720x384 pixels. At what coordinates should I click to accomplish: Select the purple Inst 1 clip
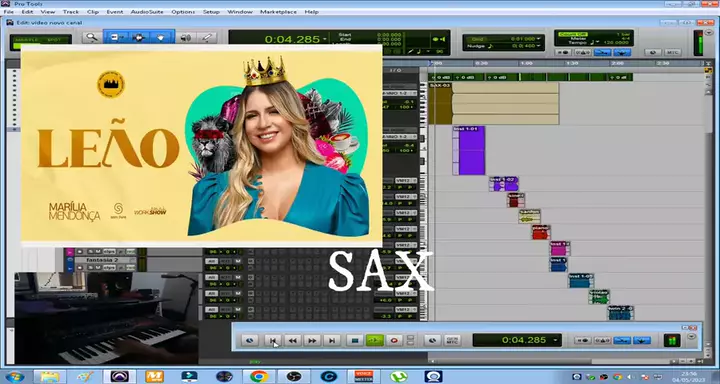[x=468, y=151]
